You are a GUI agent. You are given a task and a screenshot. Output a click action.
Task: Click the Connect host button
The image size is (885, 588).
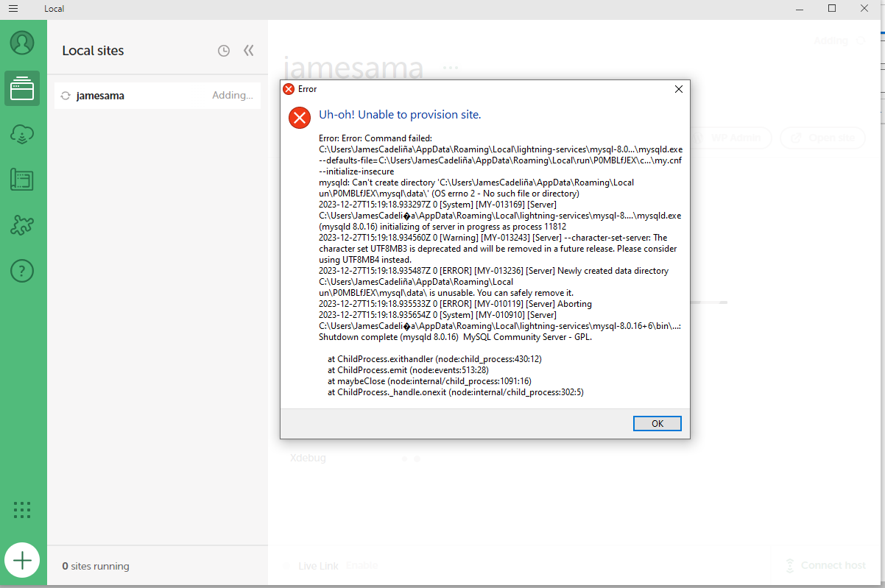click(825, 565)
